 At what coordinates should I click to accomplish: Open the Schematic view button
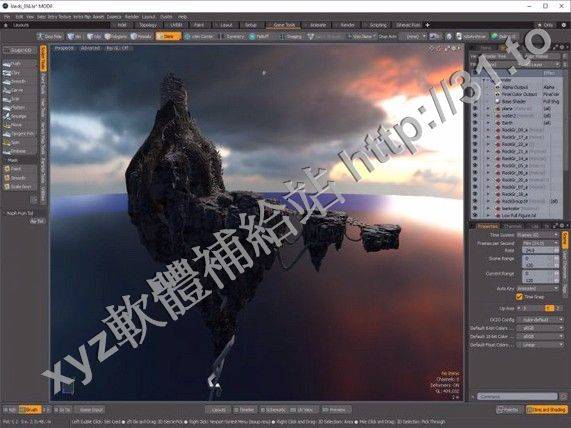(273, 410)
